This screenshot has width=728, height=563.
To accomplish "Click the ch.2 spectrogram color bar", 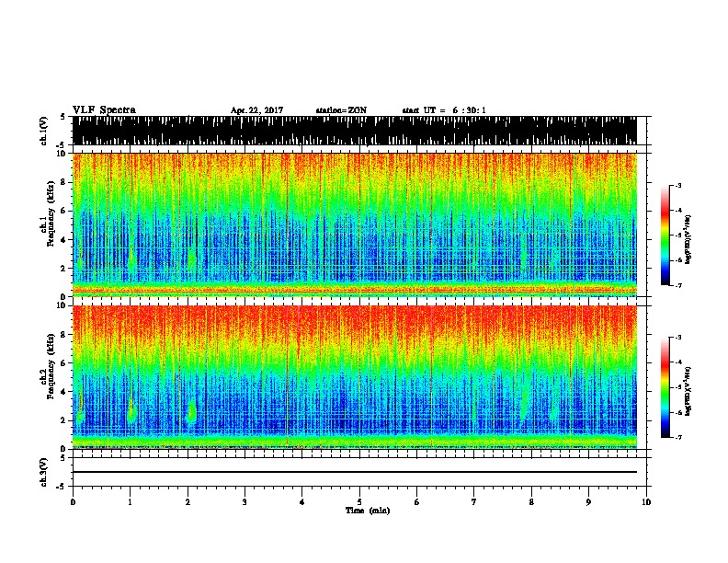I will click(665, 387).
